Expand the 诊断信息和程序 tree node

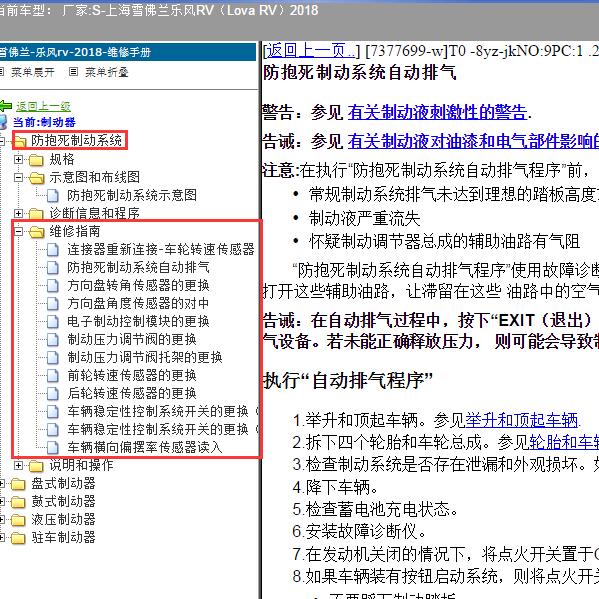[x=18, y=213]
